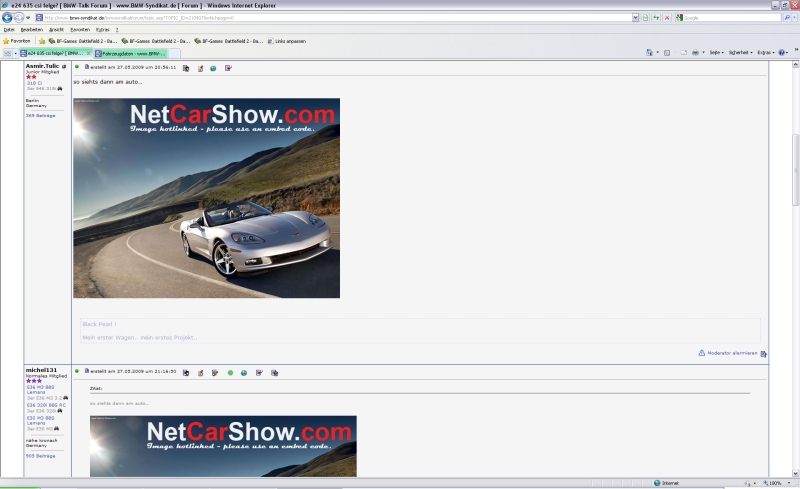Open the recent pages dropdown arrow
This screenshot has width=800, height=489.
tap(28, 17)
